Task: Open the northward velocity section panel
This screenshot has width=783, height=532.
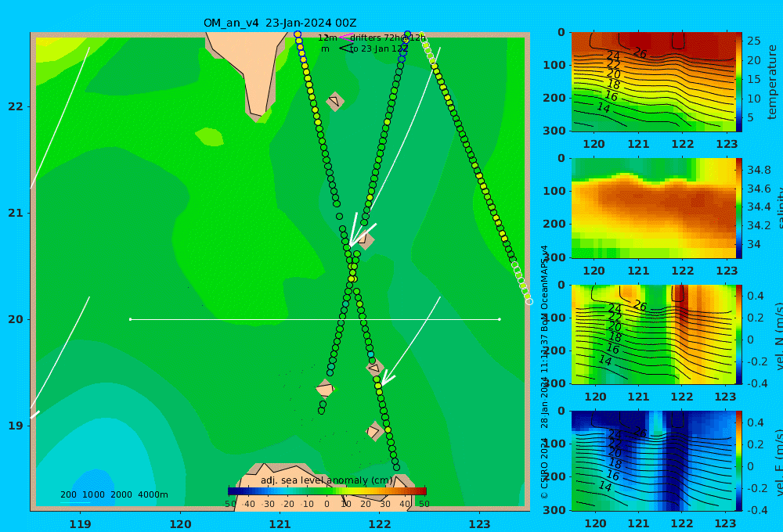Action: [x=653, y=334]
